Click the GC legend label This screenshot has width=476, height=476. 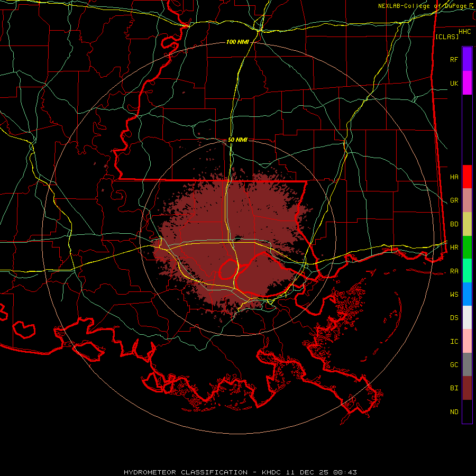click(x=454, y=365)
